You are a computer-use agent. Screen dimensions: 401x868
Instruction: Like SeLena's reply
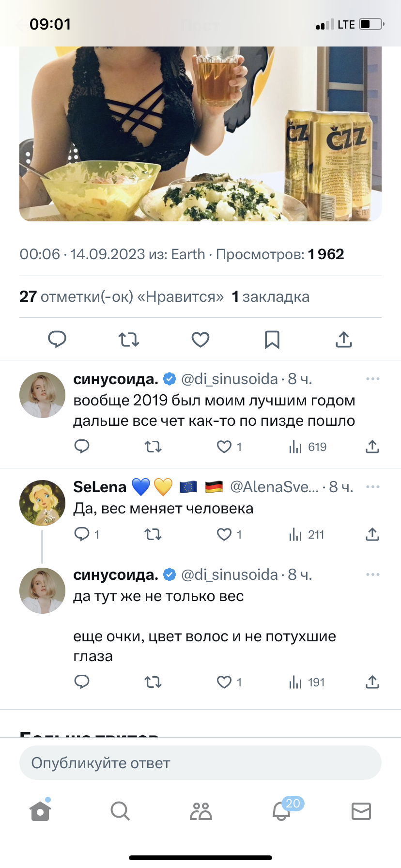click(x=224, y=534)
